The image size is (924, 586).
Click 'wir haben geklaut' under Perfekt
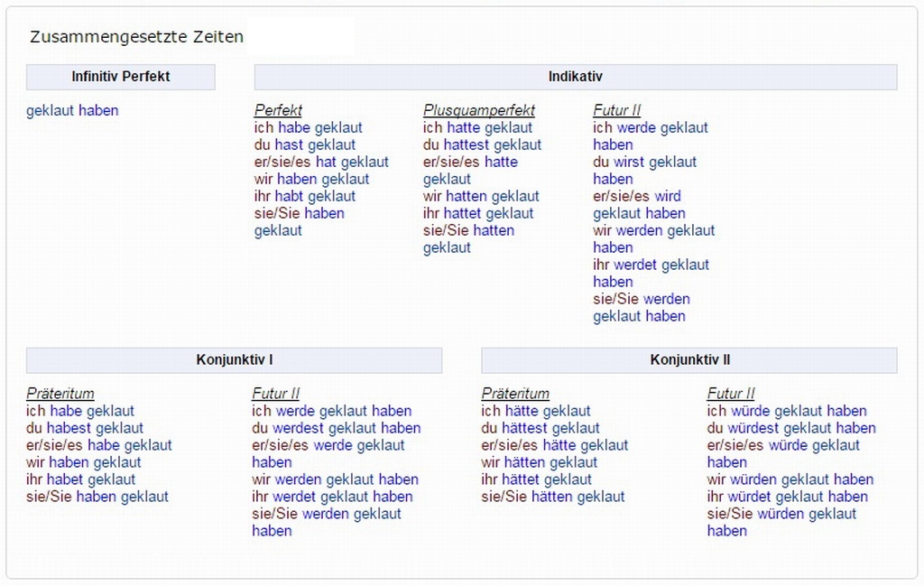pos(312,180)
